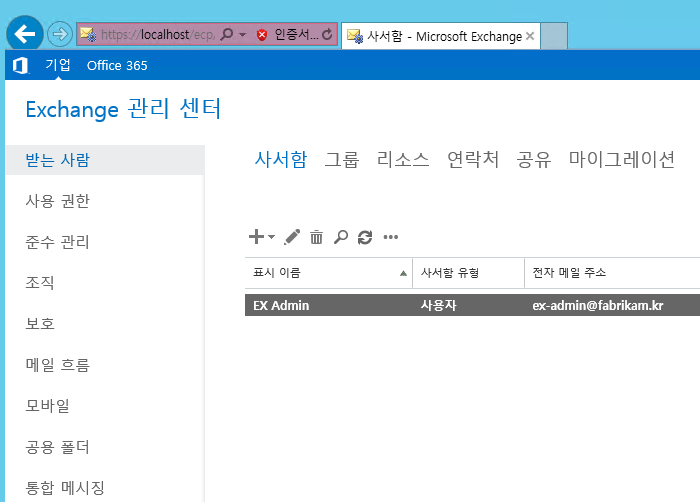This screenshot has height=502, width=700.
Task: Select the EX Admin mailbox row
Action: (x=472, y=305)
